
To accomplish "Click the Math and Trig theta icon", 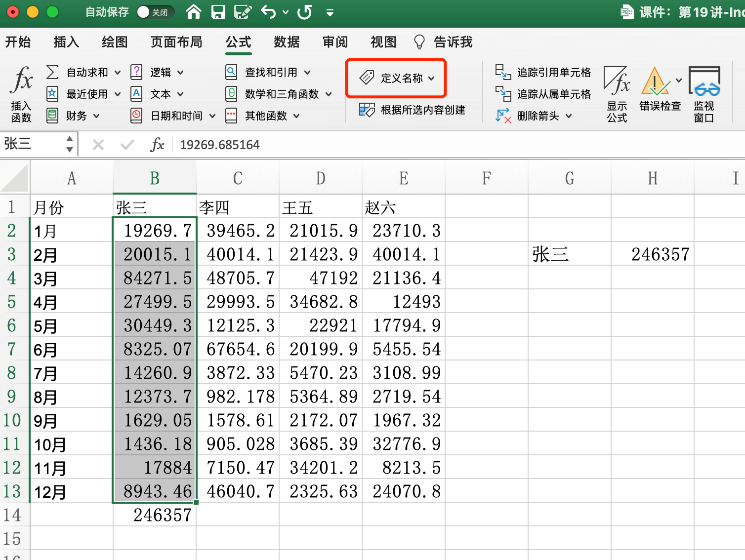I will click(x=231, y=94).
